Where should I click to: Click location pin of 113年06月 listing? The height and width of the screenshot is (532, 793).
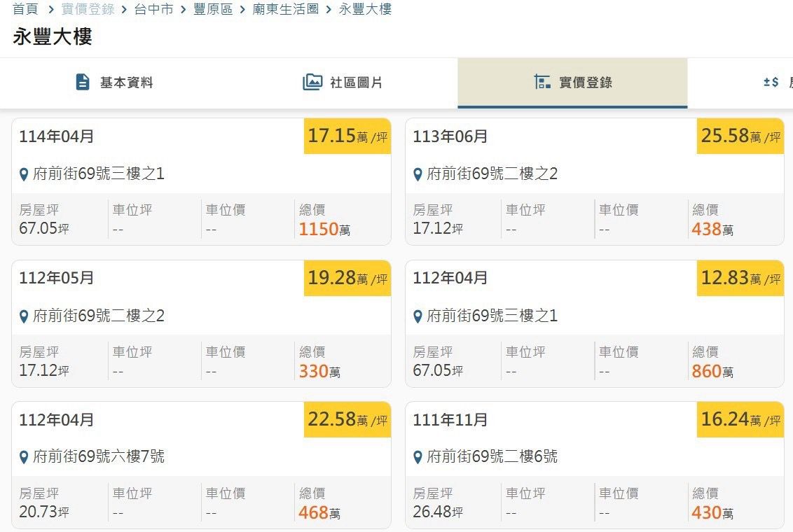pyautogui.click(x=418, y=174)
